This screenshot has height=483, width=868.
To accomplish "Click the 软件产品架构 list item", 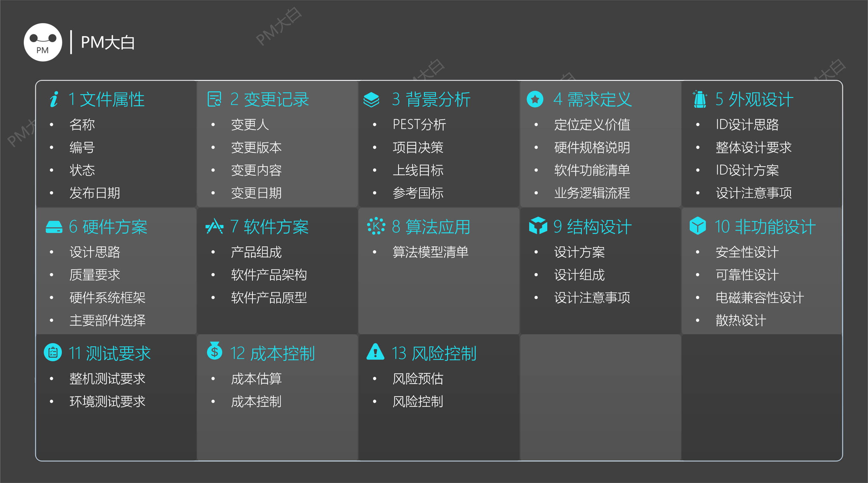I will [269, 275].
